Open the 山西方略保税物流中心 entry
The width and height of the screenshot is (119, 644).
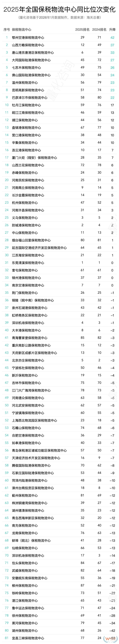28,45
